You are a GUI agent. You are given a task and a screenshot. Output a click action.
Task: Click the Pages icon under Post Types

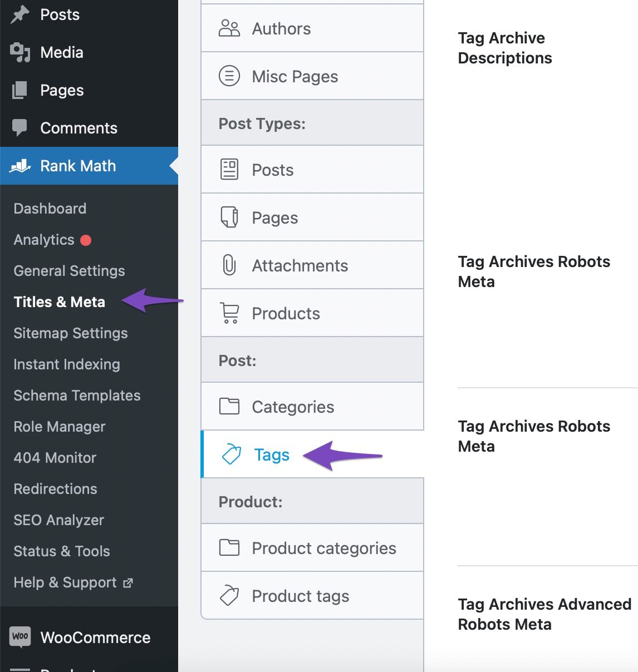click(229, 217)
